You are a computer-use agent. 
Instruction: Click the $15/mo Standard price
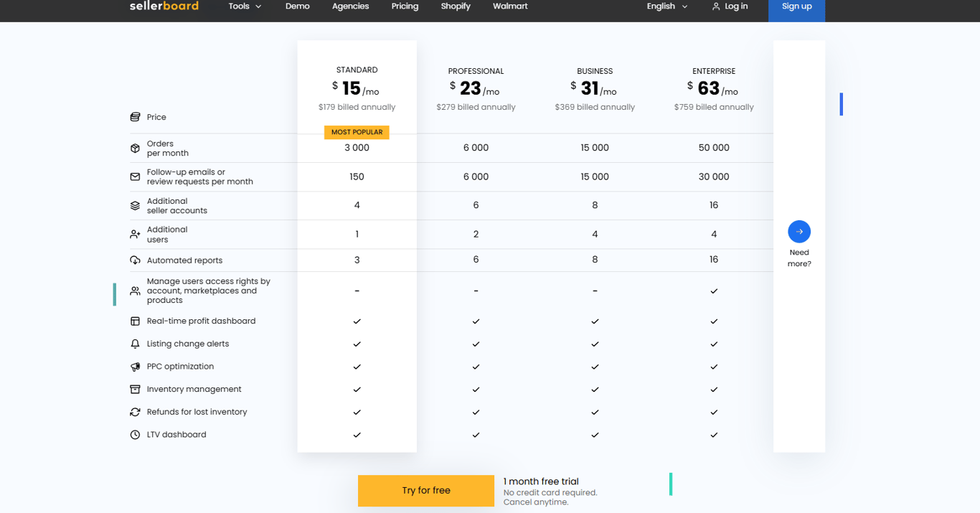356,88
